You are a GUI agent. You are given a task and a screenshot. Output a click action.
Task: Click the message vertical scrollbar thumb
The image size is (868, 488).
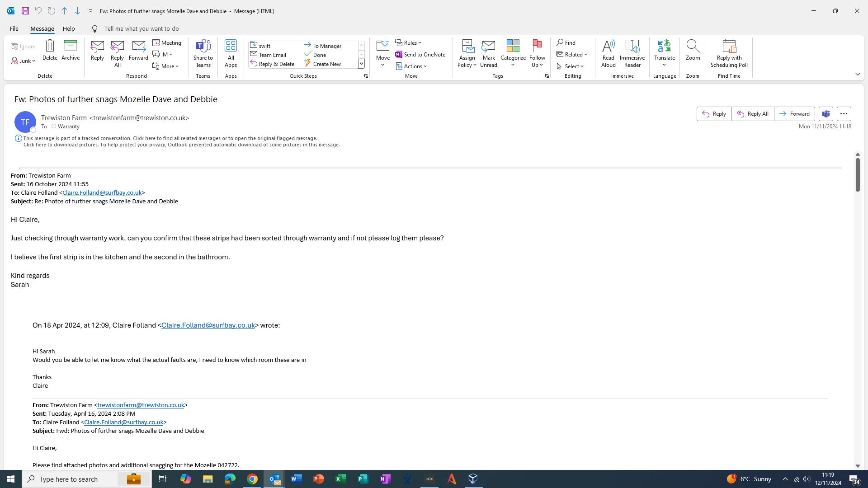click(858, 174)
